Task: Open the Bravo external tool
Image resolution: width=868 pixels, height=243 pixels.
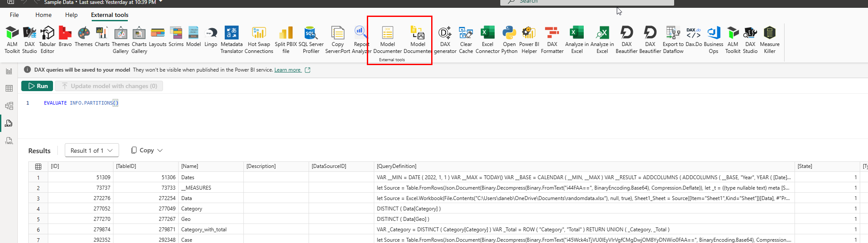Action: click(65, 36)
